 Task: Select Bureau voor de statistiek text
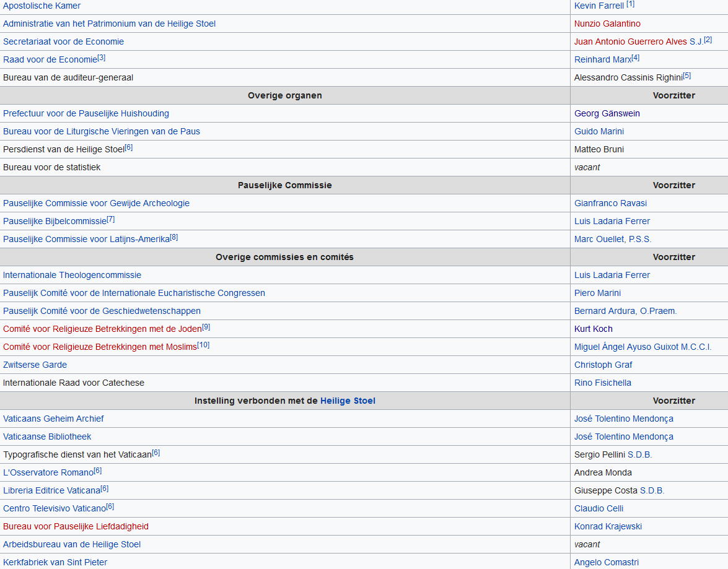click(51, 167)
